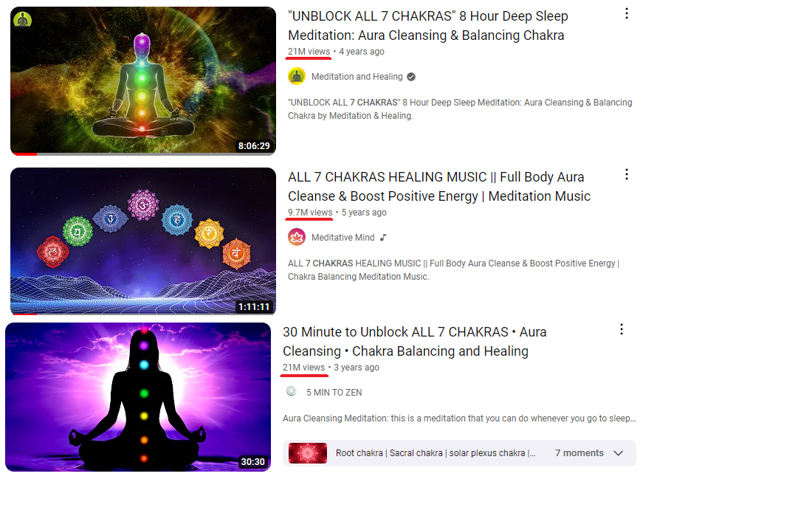Open more options for the 30 Minute Unblock video
This screenshot has width=812, height=510.
coord(622,329)
